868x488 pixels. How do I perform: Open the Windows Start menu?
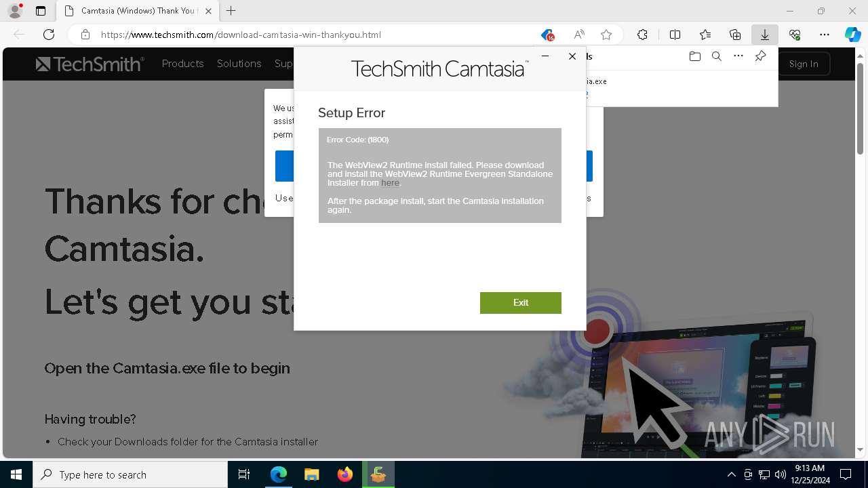[x=16, y=474]
